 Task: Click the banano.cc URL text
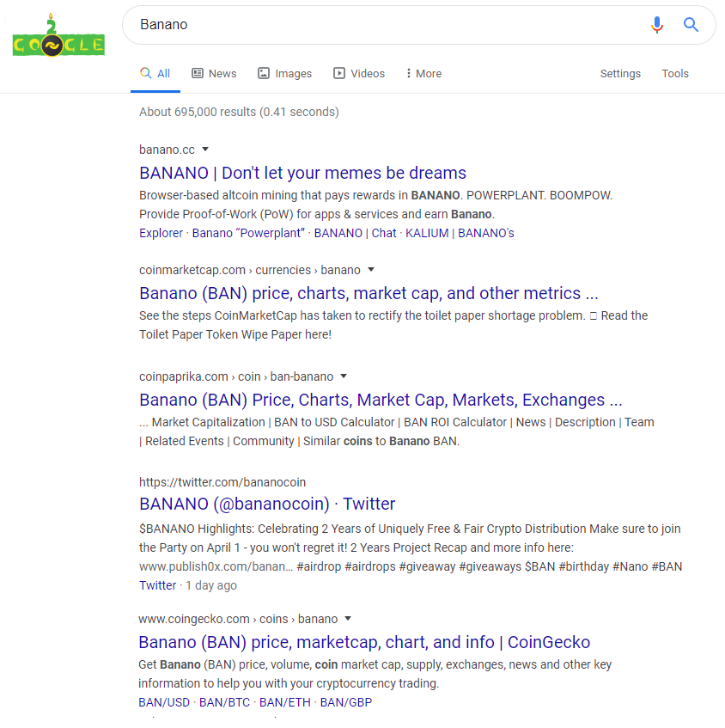(x=167, y=150)
